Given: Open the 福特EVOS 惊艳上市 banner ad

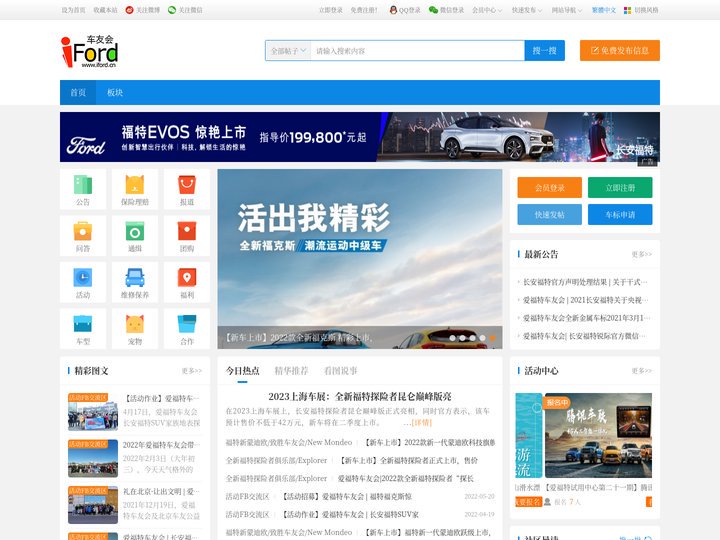Looking at the screenshot, I should (x=360, y=137).
